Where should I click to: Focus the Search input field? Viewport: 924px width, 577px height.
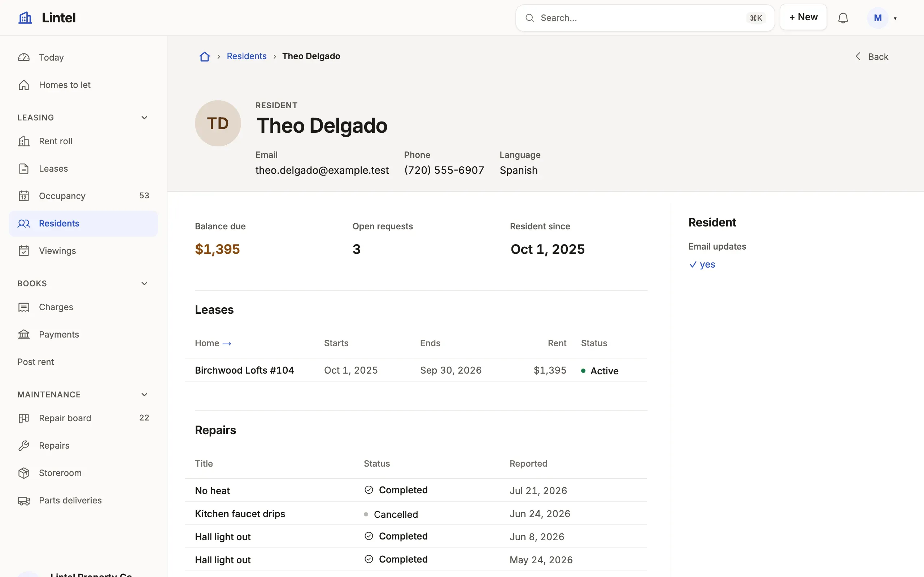645,18
